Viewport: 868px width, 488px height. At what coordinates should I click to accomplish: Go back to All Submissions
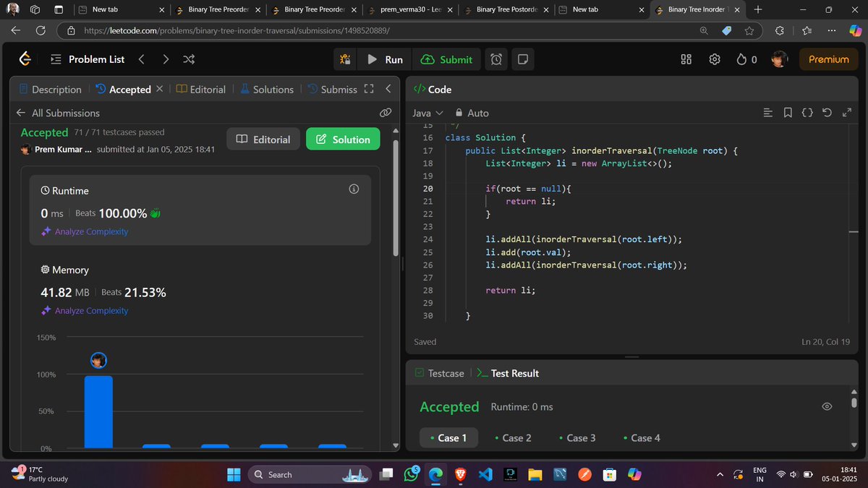click(58, 113)
